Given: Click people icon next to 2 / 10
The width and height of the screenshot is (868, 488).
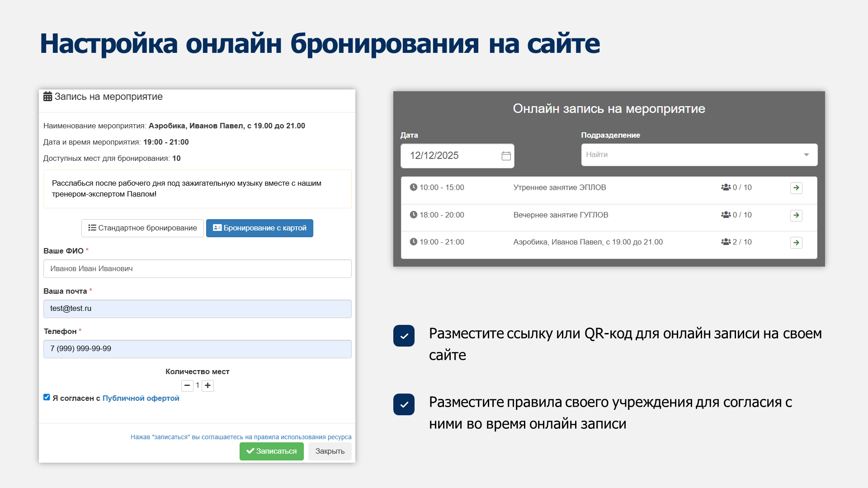Looking at the screenshot, I should [x=726, y=242].
